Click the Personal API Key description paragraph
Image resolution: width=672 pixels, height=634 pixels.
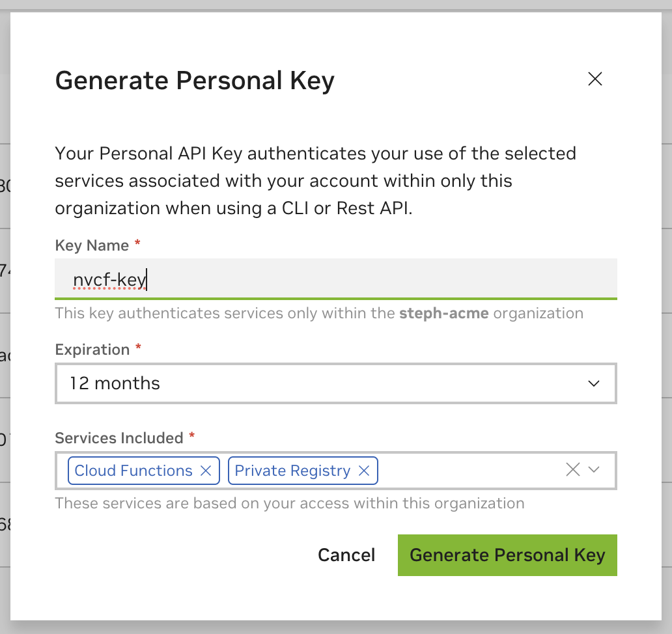[x=316, y=181]
